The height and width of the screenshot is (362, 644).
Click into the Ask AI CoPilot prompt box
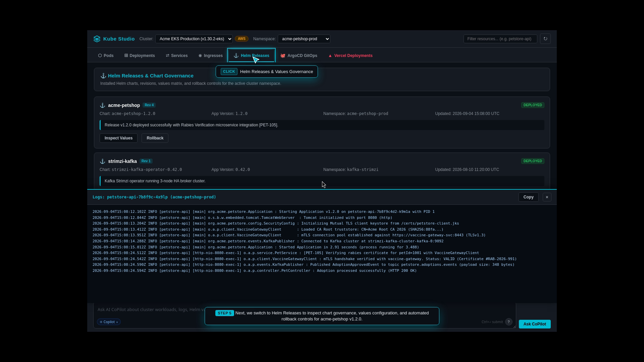pyautogui.click(x=305, y=316)
